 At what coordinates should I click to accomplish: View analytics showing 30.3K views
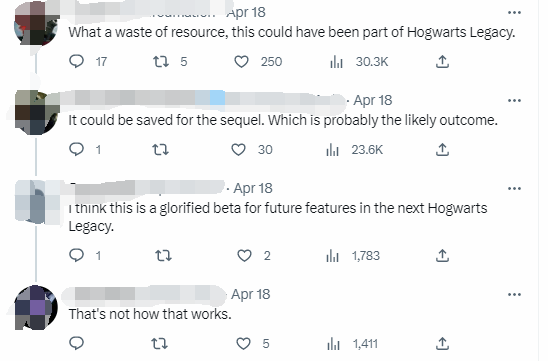(x=359, y=62)
